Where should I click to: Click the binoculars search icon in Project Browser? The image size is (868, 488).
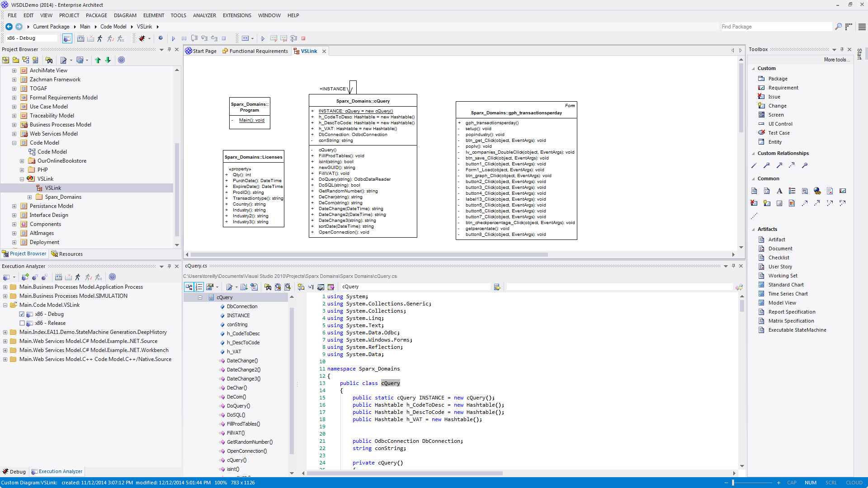49,60
